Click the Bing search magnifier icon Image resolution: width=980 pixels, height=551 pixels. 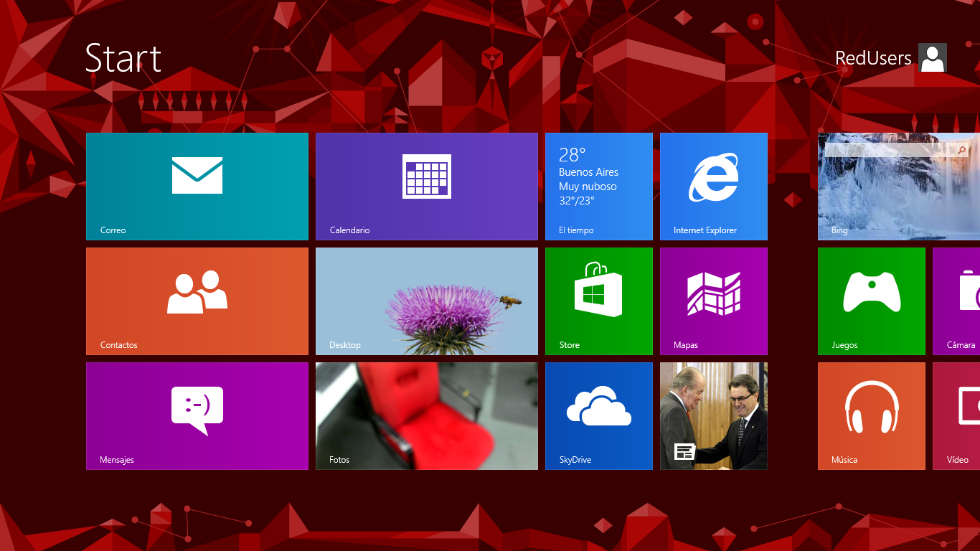click(961, 150)
